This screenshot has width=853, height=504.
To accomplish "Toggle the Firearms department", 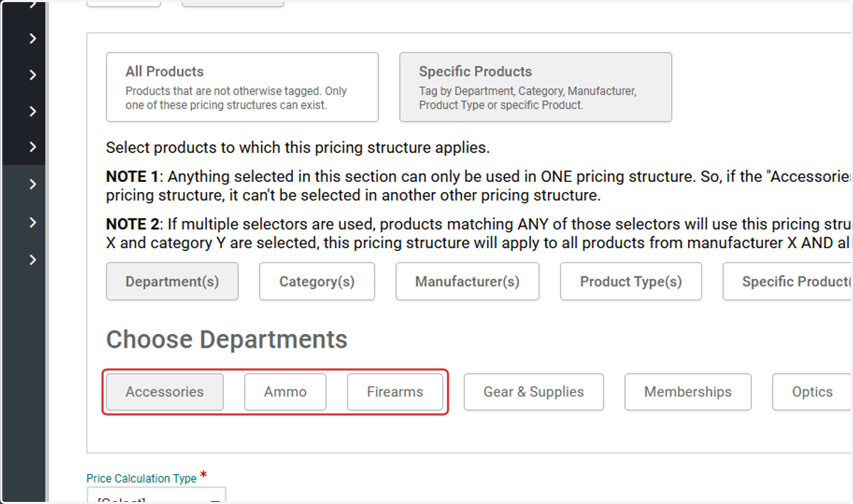I will tap(395, 392).
